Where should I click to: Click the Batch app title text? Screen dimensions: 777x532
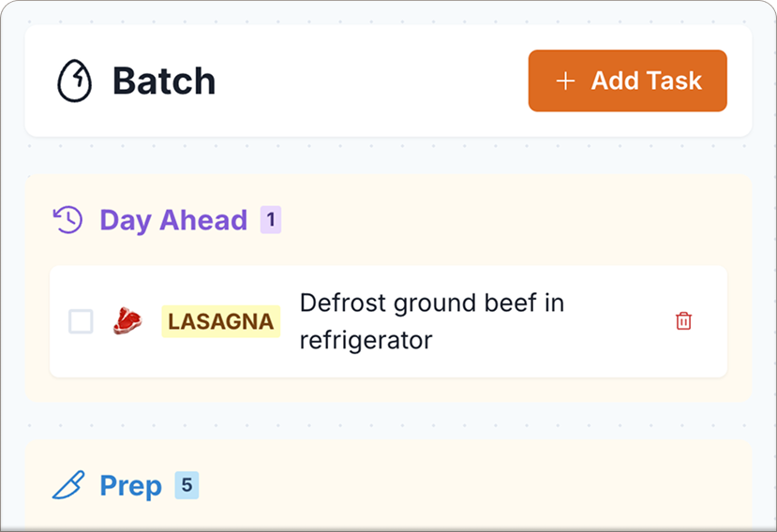coord(164,81)
